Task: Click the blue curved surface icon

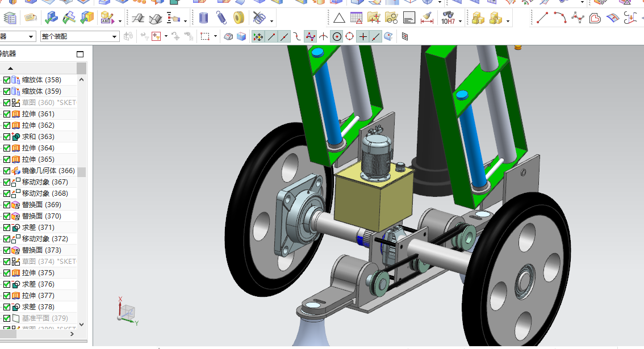Action: tap(613, 18)
